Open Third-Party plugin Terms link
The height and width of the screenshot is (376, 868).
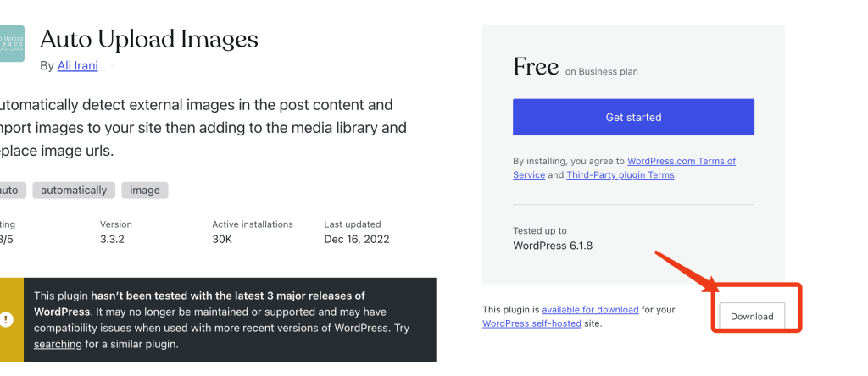point(620,174)
